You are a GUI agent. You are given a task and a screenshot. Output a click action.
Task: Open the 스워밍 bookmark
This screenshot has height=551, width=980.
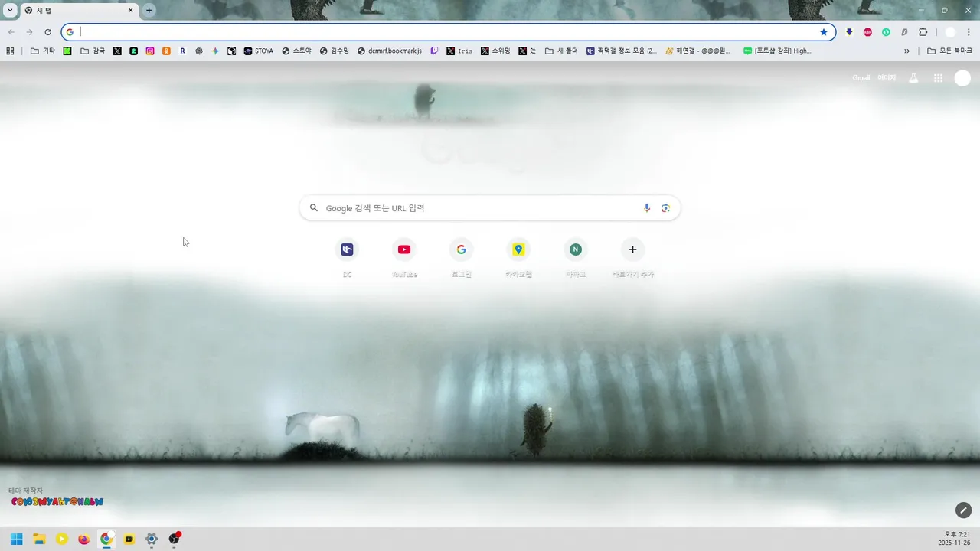[x=496, y=51]
